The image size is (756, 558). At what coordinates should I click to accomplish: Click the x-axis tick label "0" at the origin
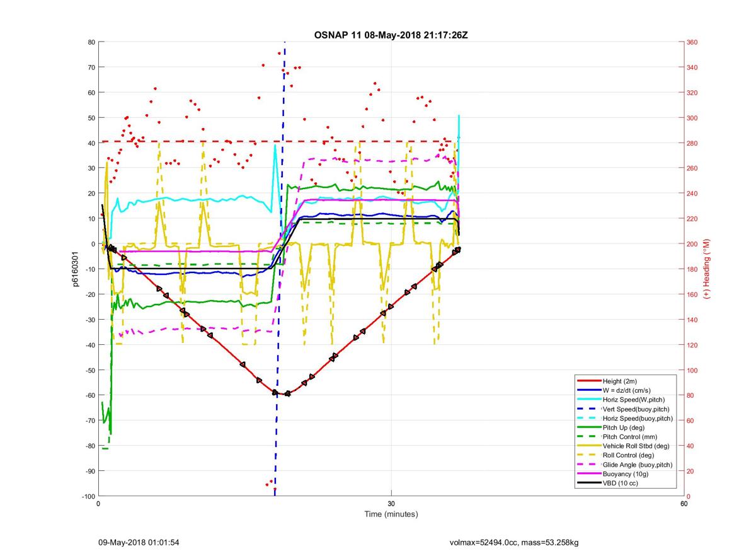click(99, 504)
